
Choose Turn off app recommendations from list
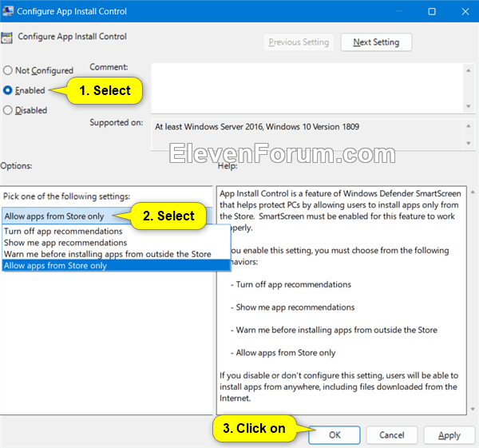pos(116,231)
